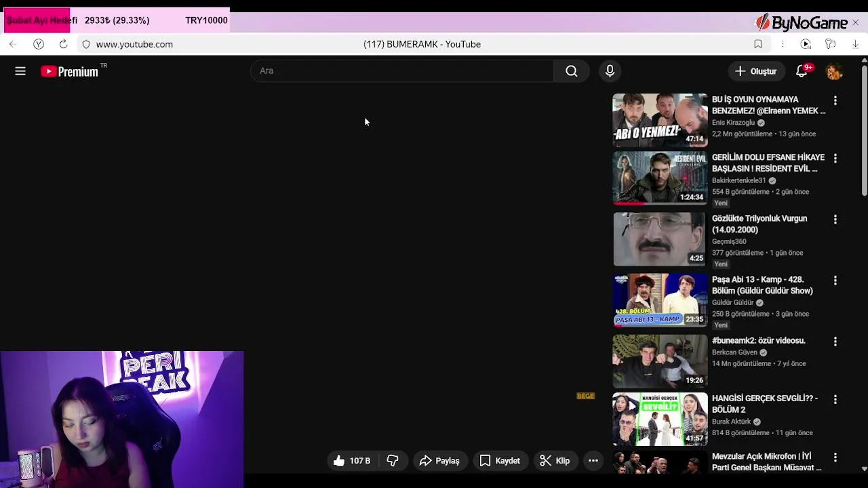Open options for Gözlükte Trilyonluk Vurgun
Screen dimensions: 868x488
(x=835, y=220)
